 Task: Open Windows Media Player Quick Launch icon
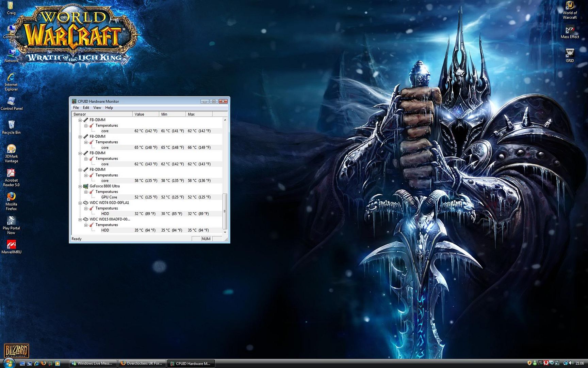point(58,364)
